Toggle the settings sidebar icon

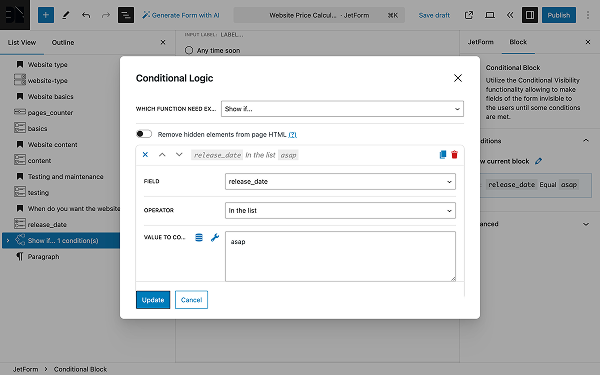(x=530, y=15)
